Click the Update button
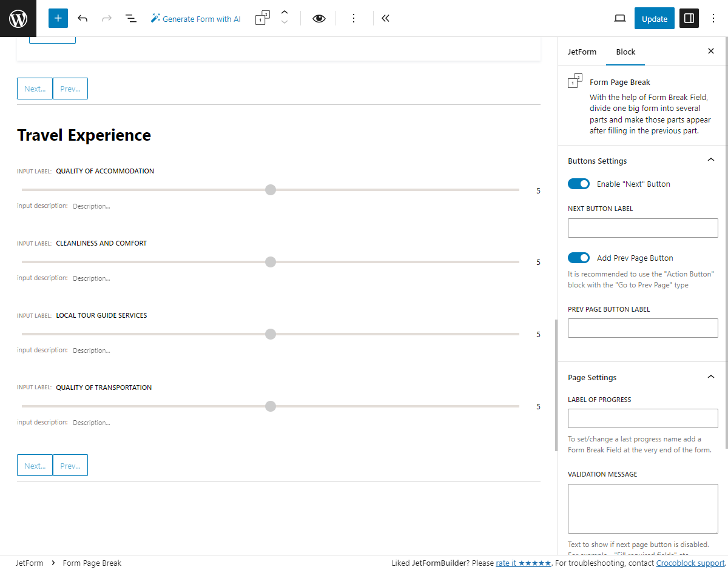Viewport: 728px width, 570px height. pyautogui.click(x=654, y=18)
